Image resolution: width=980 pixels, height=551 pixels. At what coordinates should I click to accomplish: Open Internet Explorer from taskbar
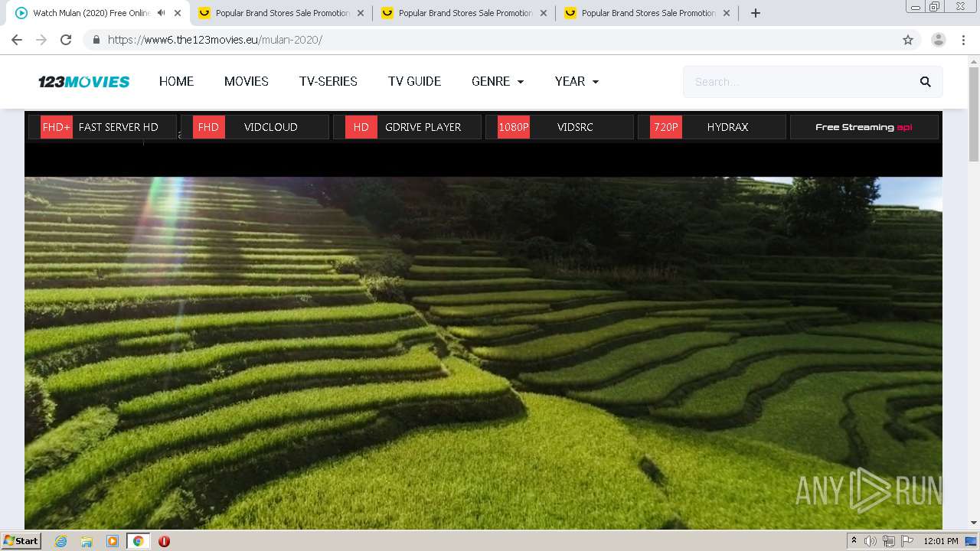pos(61,541)
